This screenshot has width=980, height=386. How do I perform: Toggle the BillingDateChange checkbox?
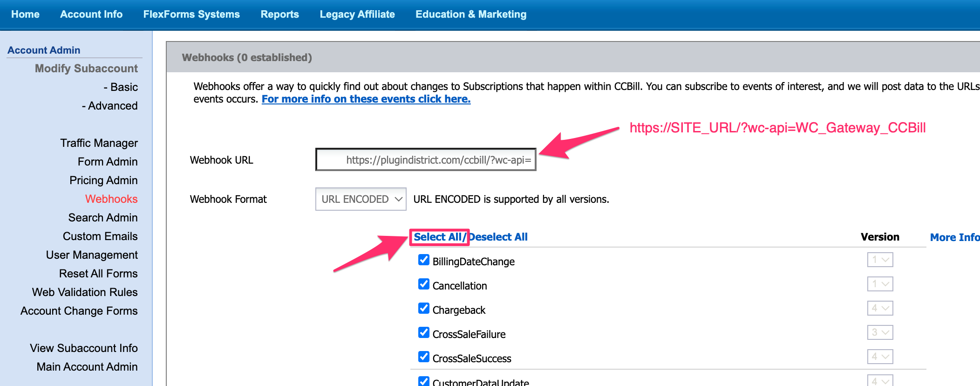pyautogui.click(x=424, y=260)
